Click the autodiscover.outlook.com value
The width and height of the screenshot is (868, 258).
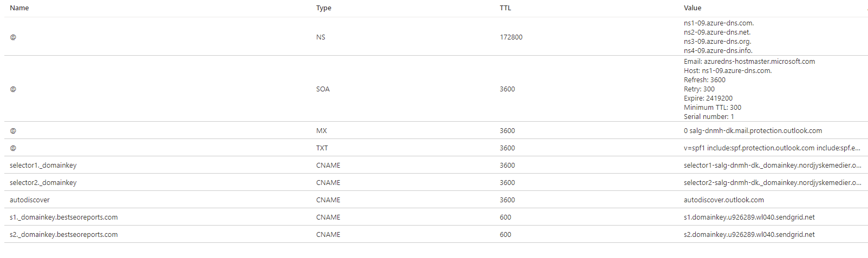tap(723, 200)
